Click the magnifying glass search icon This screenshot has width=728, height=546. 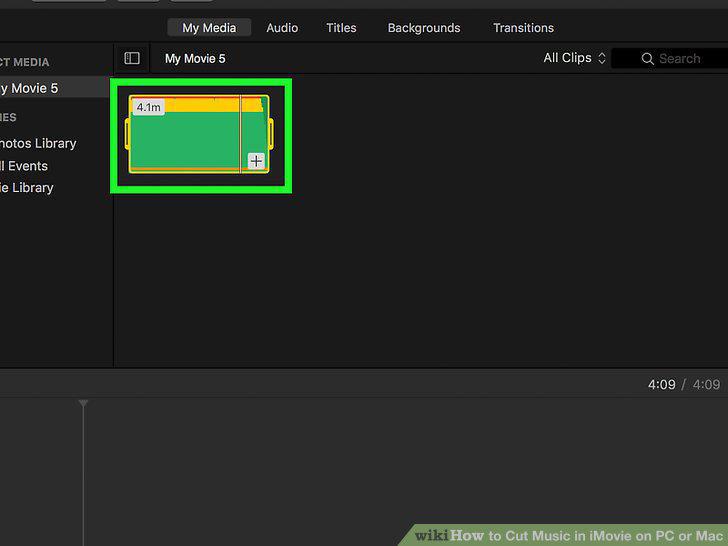click(x=648, y=59)
